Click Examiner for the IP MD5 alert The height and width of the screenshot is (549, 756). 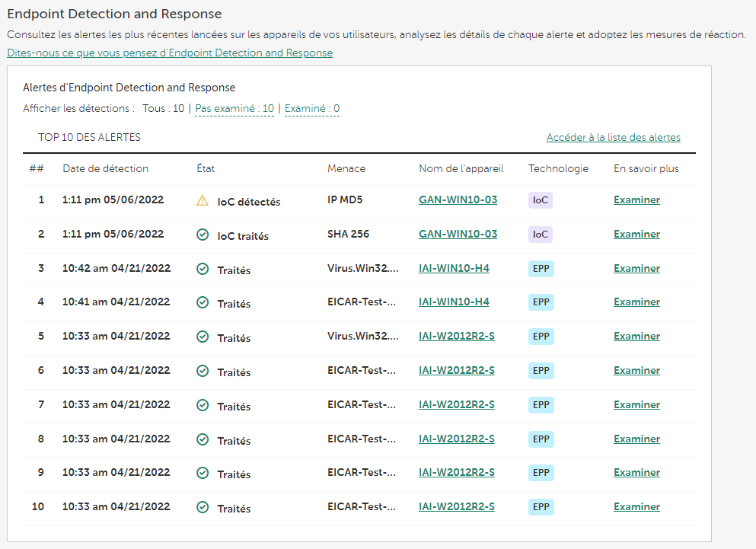[636, 200]
